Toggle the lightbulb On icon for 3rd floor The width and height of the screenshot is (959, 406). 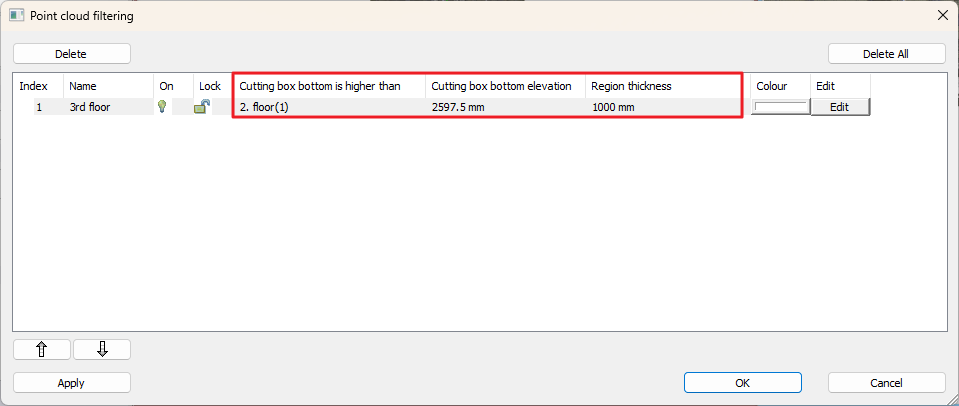click(x=162, y=107)
